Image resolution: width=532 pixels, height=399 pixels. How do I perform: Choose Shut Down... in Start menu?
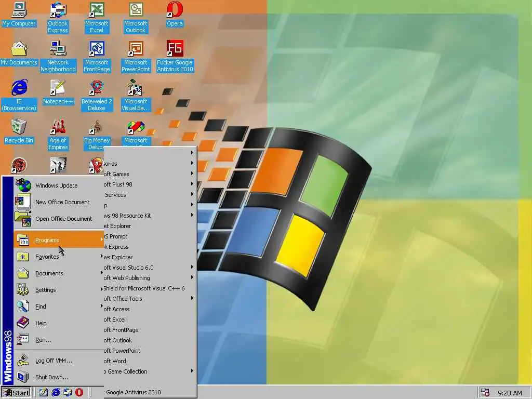[59, 377]
